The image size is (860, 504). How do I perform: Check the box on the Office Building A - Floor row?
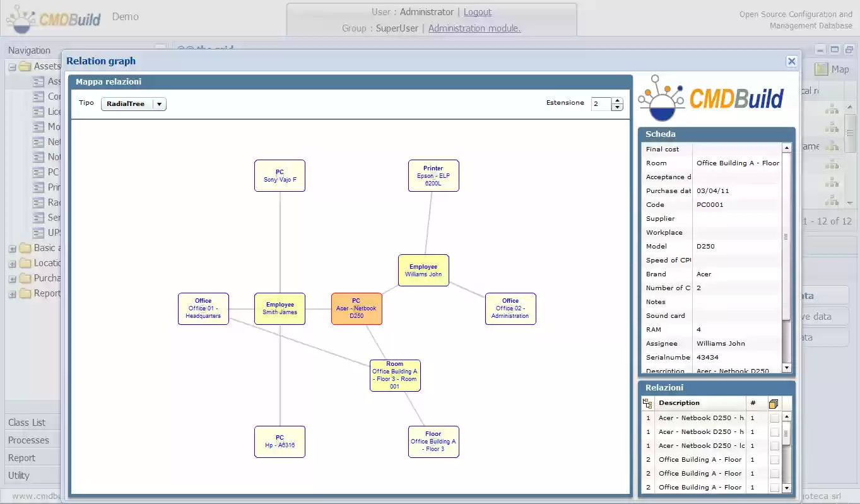click(774, 459)
